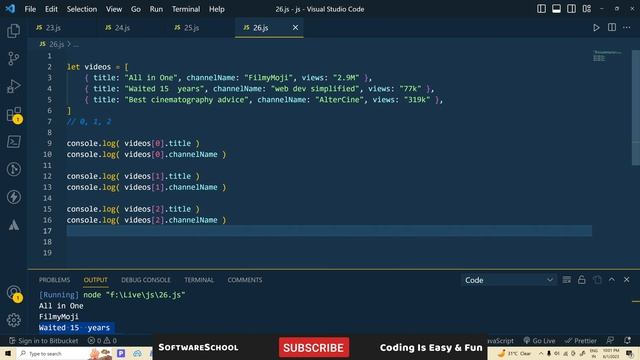640x360 pixels.
Task: Switch to the Debug Console tab
Action: pos(146,280)
